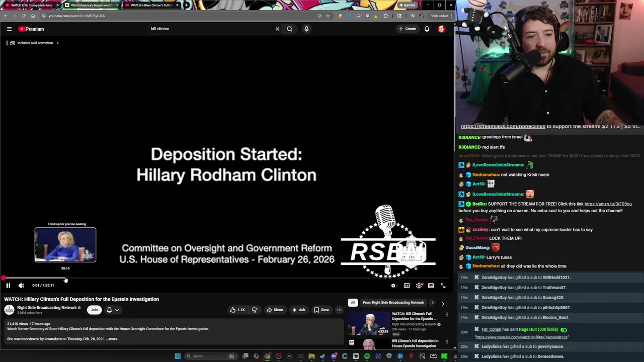Join the Right Side Broadcasting Network channel
The width and height of the screenshot is (644, 362).
coord(94,310)
